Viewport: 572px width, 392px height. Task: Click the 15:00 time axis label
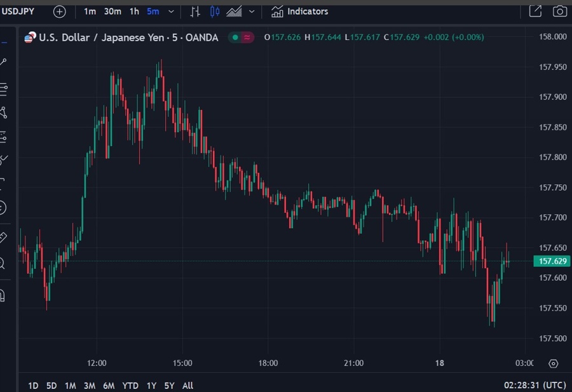[182, 363]
